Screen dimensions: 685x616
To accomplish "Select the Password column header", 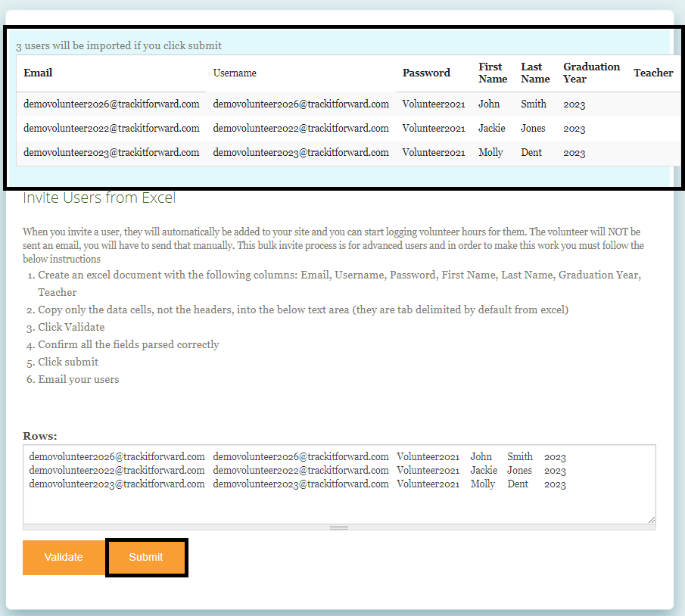I will pos(426,73).
